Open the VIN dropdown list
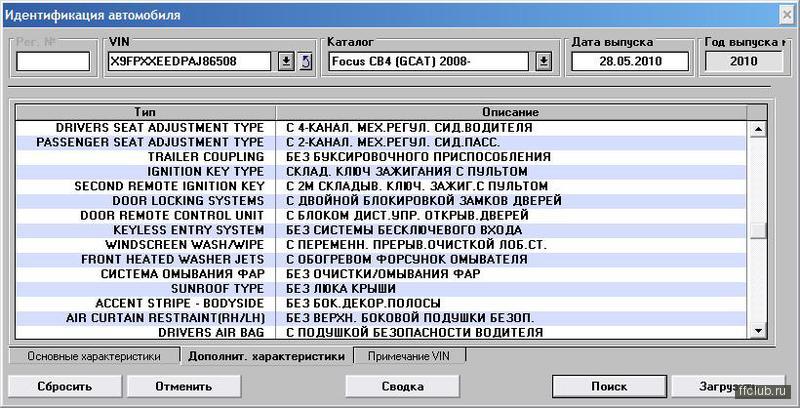Screen dimensions: 800x408 (x=286, y=62)
